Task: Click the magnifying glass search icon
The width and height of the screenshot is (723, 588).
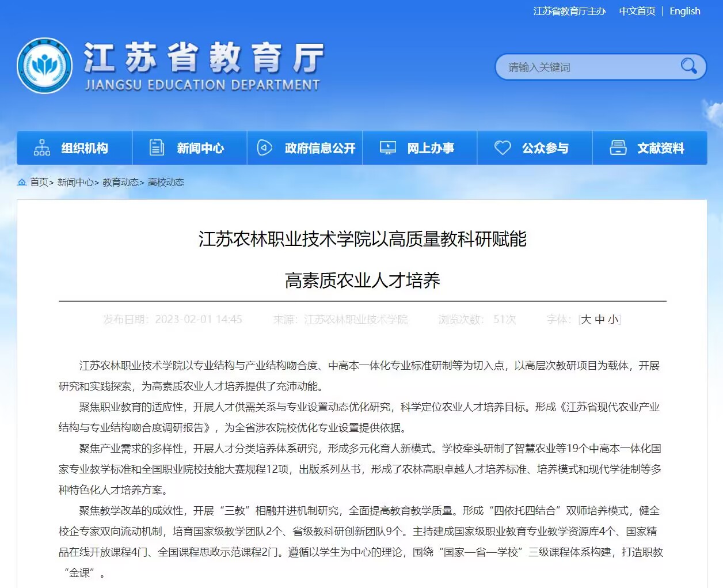Action: 688,66
